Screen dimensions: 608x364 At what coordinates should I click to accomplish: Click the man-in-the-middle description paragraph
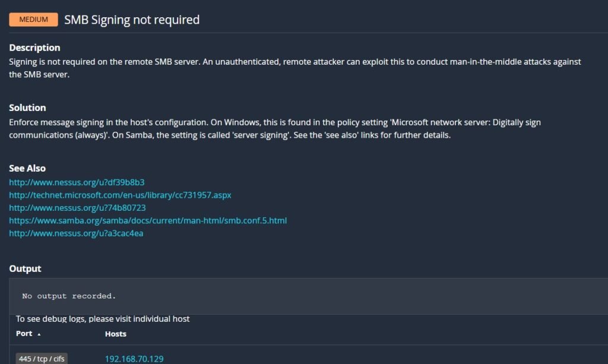(294, 68)
